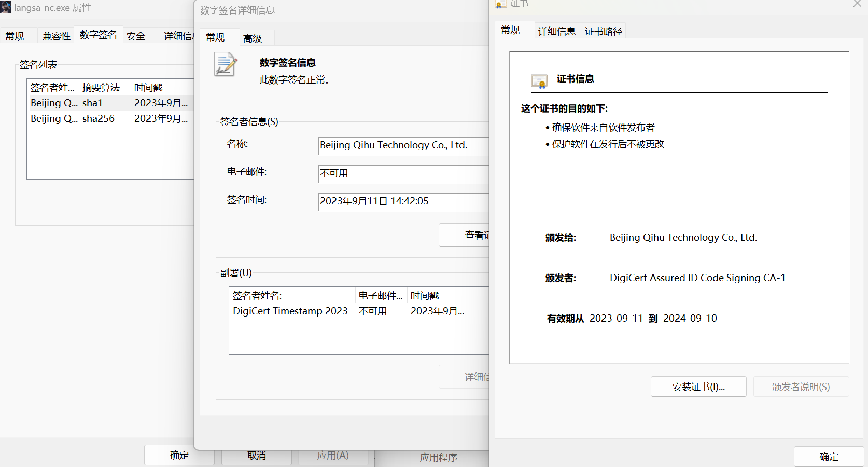This screenshot has width=868, height=467.
Task: Click the validity end date 2024-09-10
Action: coord(690,318)
